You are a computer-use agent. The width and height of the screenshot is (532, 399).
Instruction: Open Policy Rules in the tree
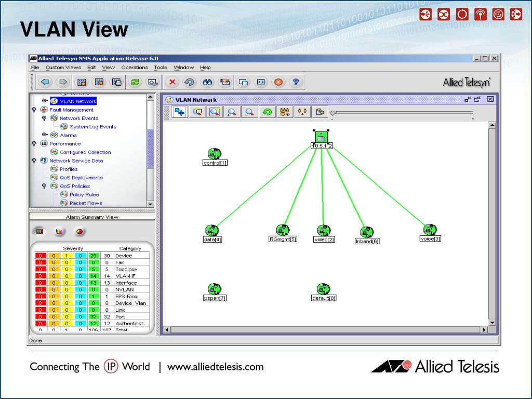[84, 194]
